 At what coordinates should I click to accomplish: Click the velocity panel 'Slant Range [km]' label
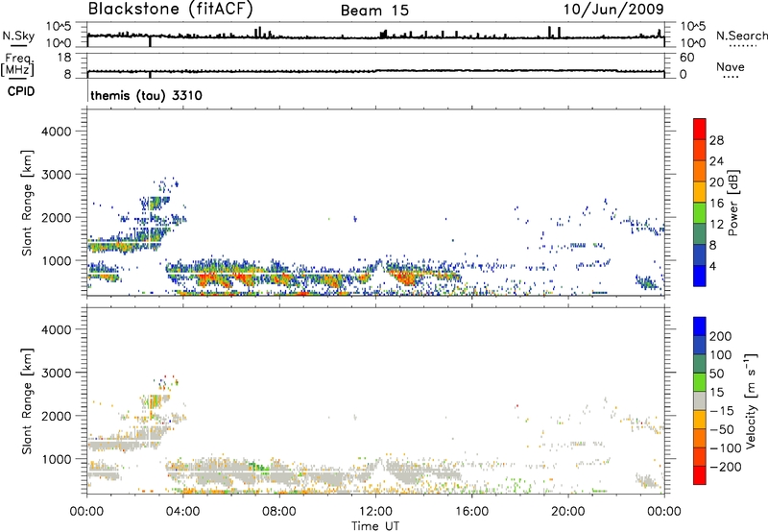pyautogui.click(x=27, y=401)
